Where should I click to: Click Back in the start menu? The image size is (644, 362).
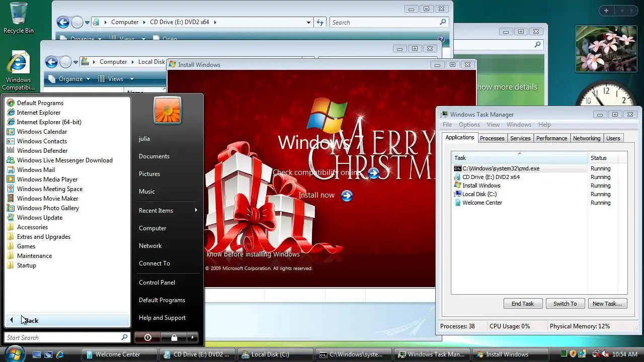click(67, 320)
